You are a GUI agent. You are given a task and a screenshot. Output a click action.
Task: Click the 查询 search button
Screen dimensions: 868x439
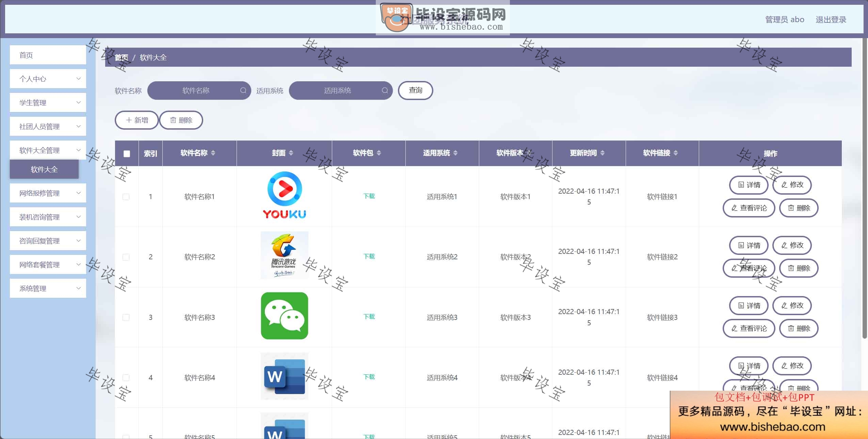pyautogui.click(x=415, y=91)
